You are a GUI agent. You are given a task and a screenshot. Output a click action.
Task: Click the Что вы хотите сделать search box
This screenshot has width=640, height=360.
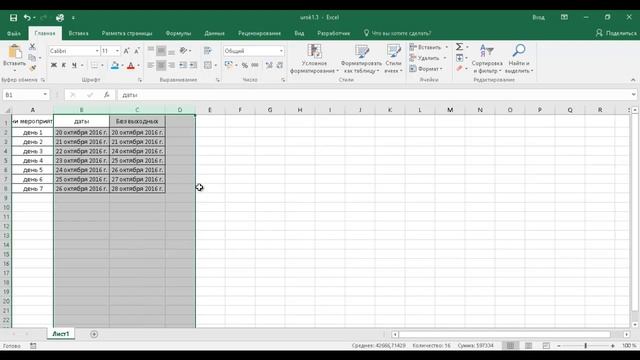(398, 33)
